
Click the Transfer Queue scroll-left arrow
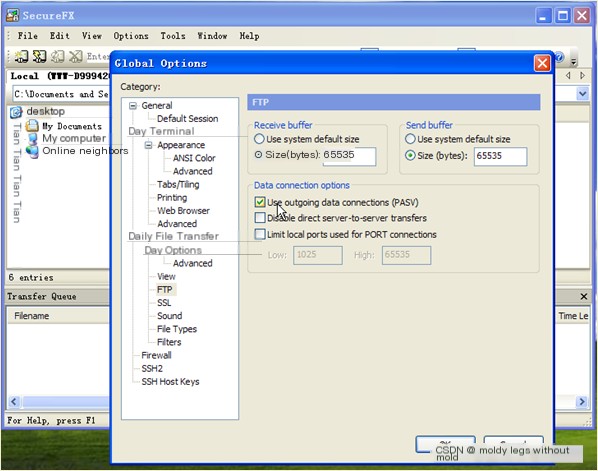14,401
